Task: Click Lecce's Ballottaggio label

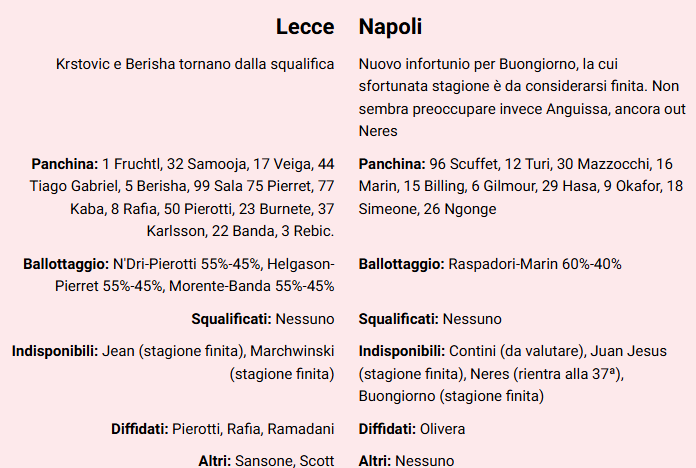Action: coord(65,264)
